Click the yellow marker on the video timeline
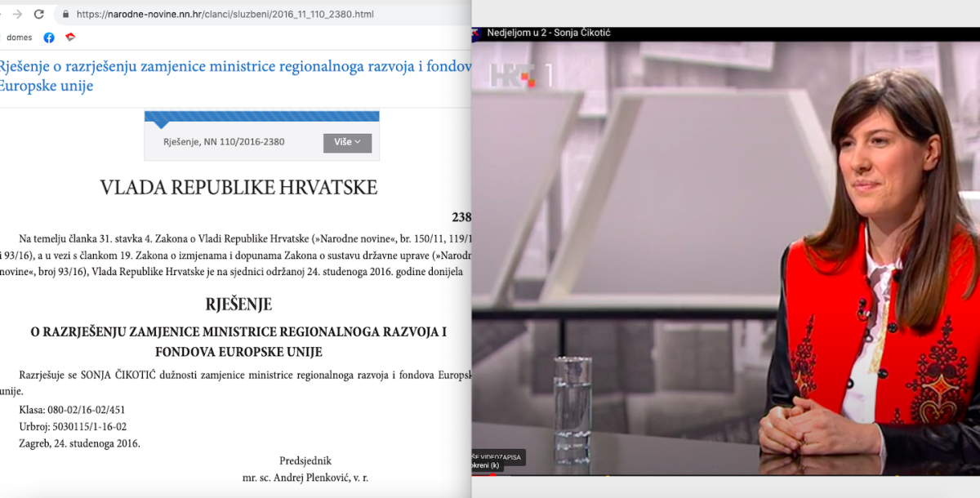Image resolution: width=980 pixels, height=498 pixels. (608, 474)
